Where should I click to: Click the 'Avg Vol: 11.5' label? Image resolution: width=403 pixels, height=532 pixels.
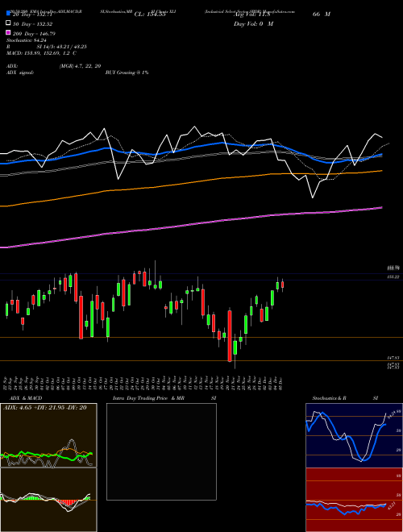pos(251,15)
